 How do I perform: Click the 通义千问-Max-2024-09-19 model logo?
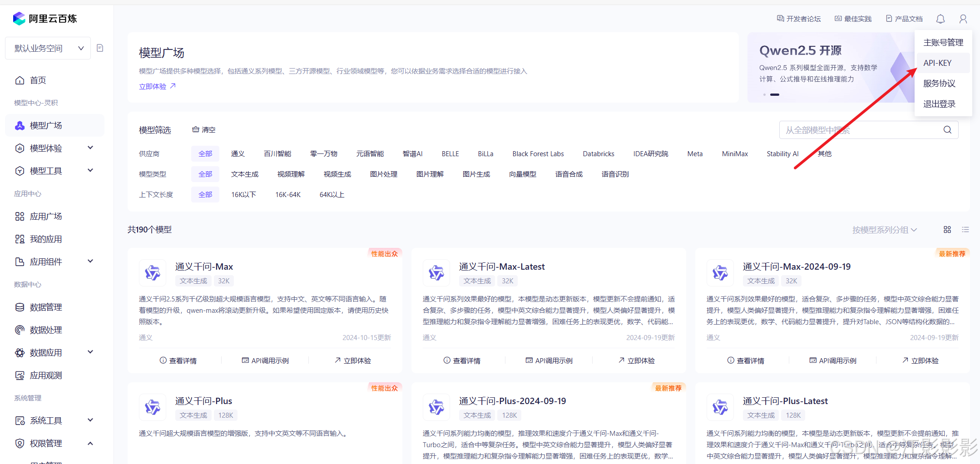click(x=720, y=273)
